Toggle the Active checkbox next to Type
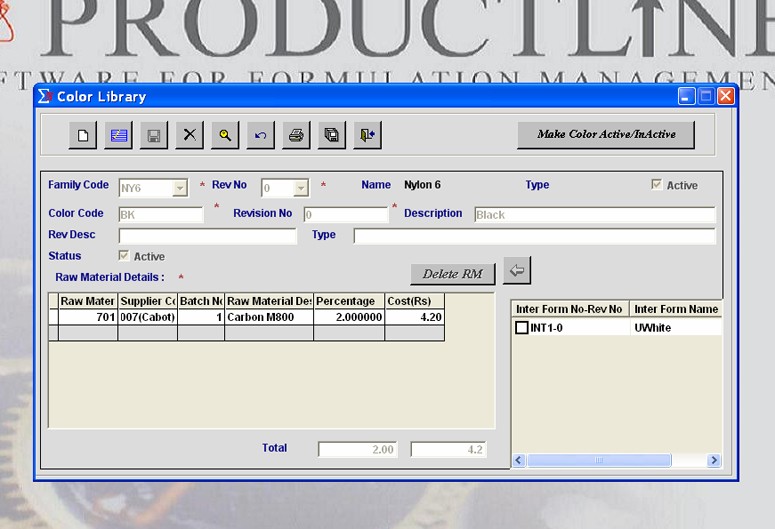Viewport: 775px width, 529px height. coord(656,185)
